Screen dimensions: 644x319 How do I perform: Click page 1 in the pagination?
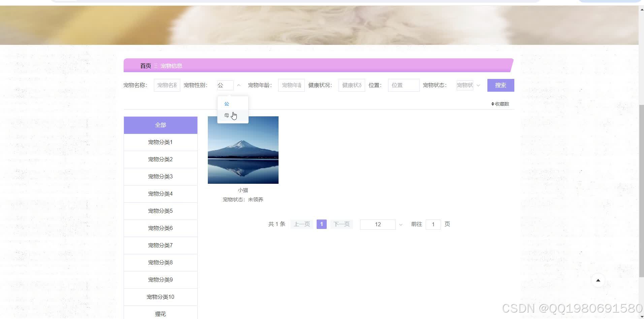click(x=321, y=224)
